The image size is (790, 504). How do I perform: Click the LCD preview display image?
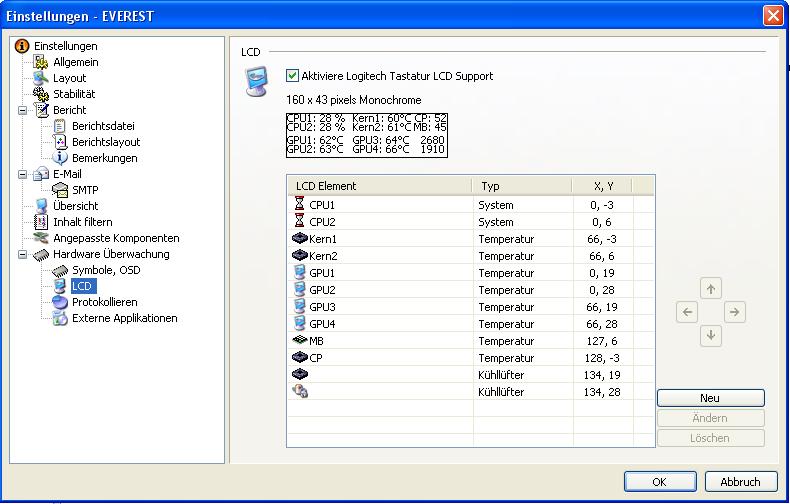click(367, 135)
